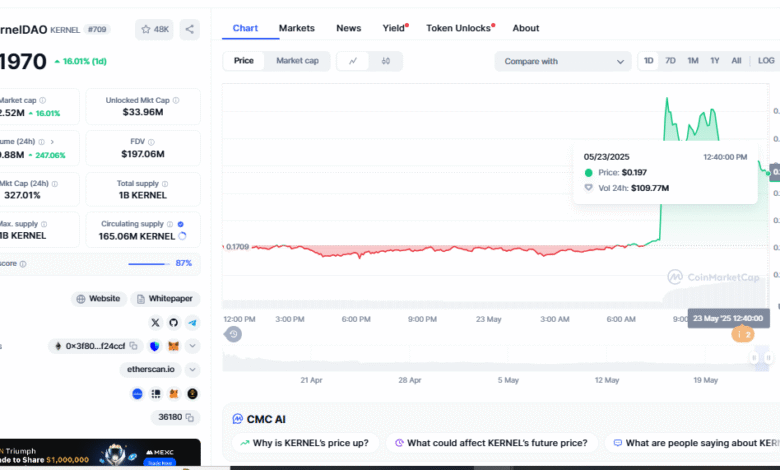Open the orange event marker labeled 2

(742, 334)
